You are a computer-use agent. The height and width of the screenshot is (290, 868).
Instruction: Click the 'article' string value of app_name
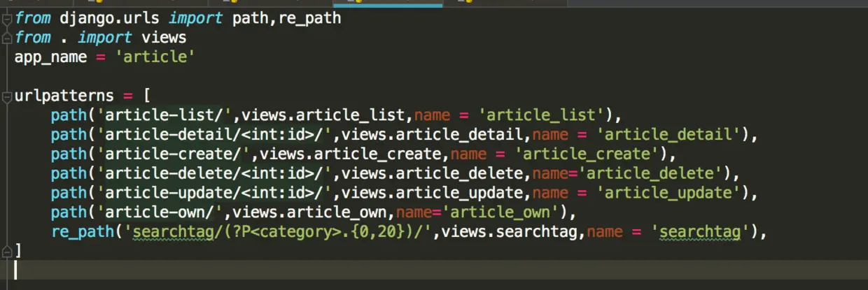[x=155, y=57]
